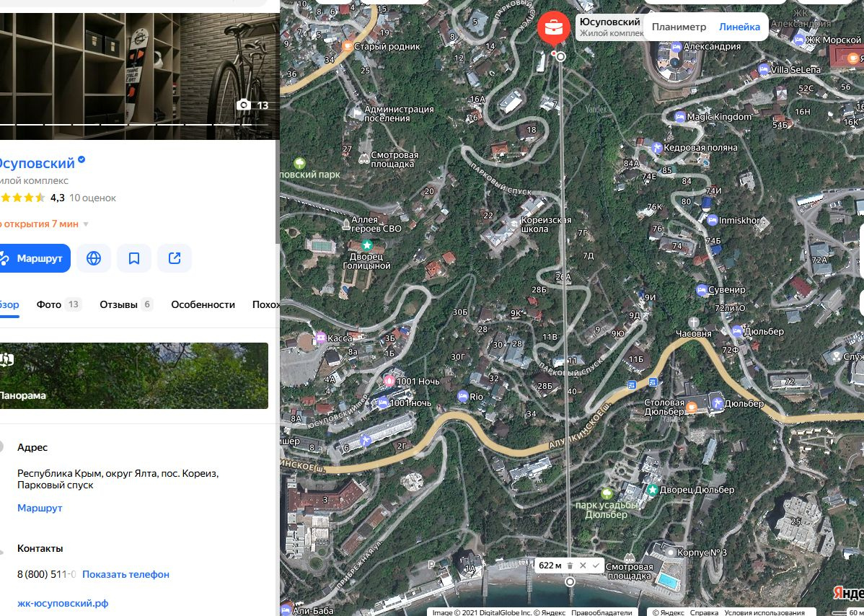Select the Линейка ruler mode
This screenshot has width=864, height=616.
(x=739, y=27)
